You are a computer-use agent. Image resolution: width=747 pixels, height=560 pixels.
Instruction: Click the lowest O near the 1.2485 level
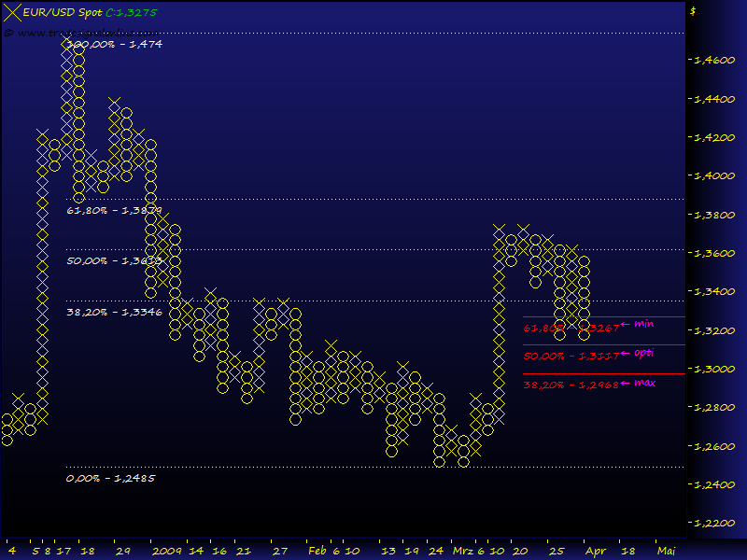coord(441,459)
